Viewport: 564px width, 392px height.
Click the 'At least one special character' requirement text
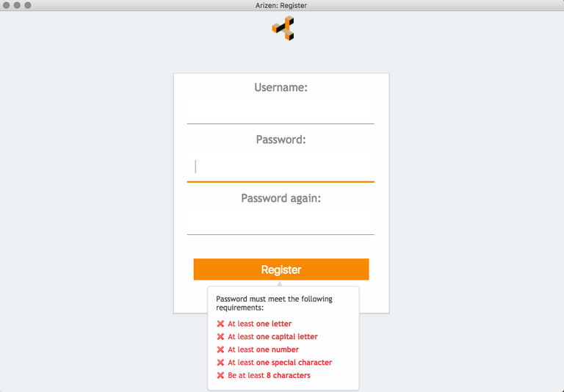pyautogui.click(x=280, y=363)
